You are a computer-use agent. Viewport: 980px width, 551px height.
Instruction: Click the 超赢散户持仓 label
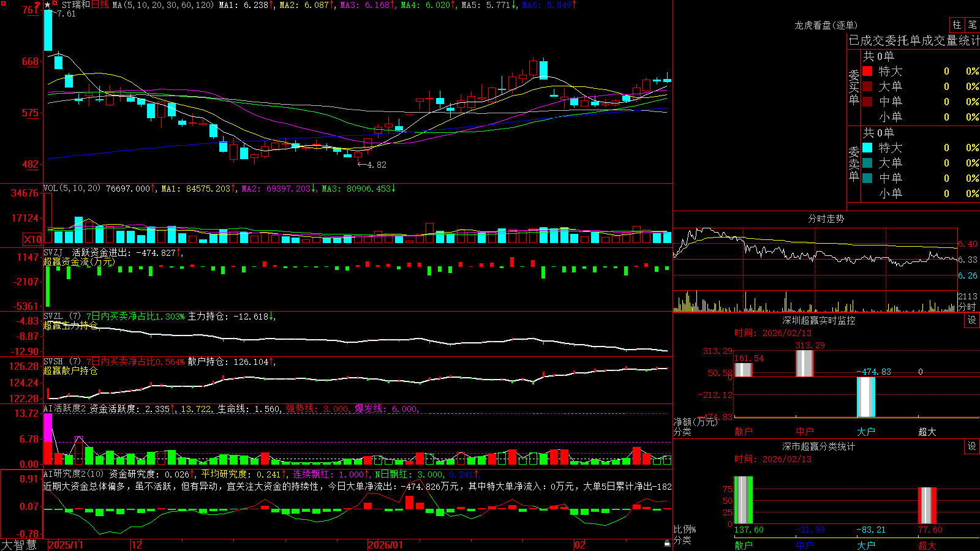[70, 371]
